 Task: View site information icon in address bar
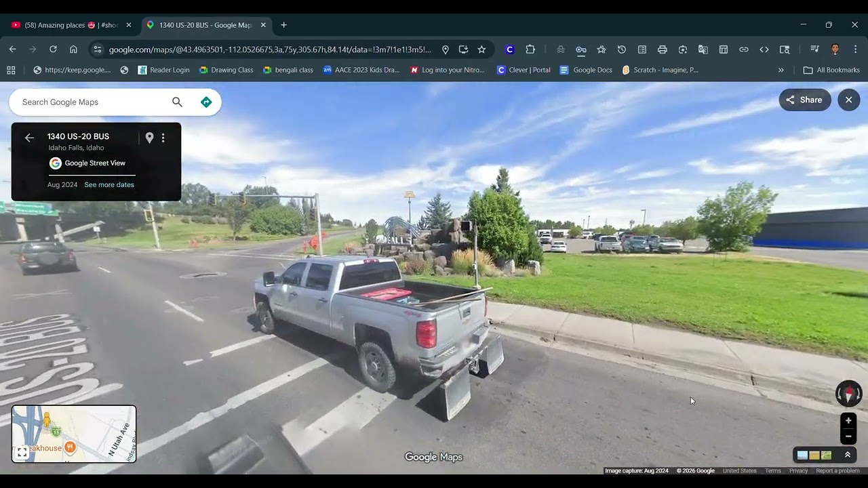[x=97, y=49]
